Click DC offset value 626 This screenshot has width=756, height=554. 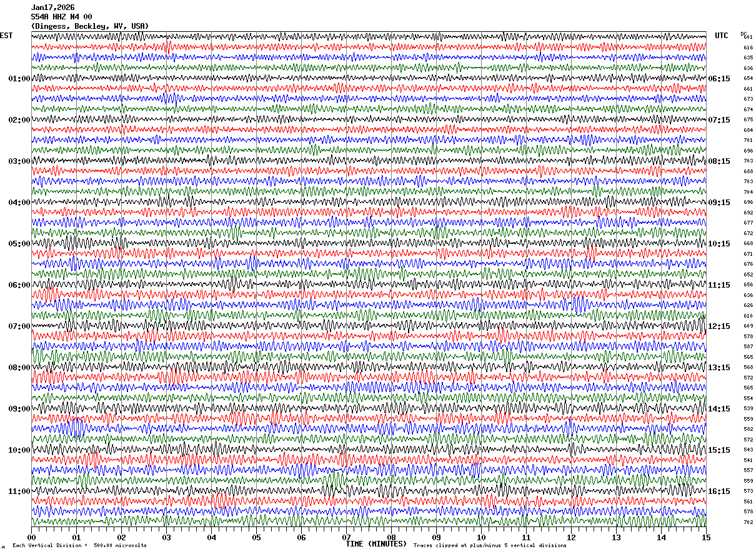click(749, 305)
